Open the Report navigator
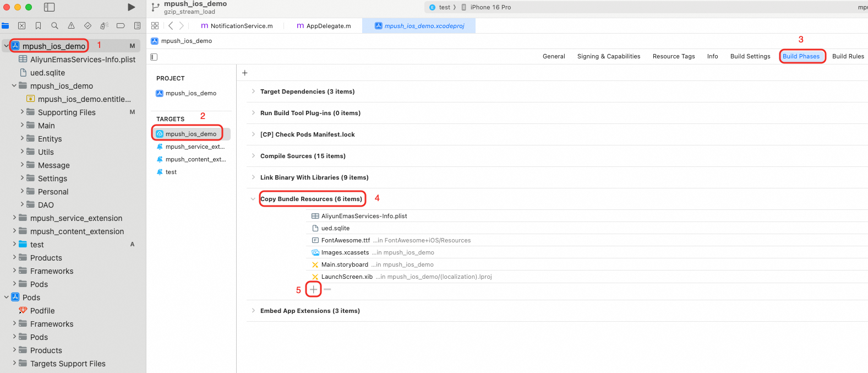 [137, 26]
